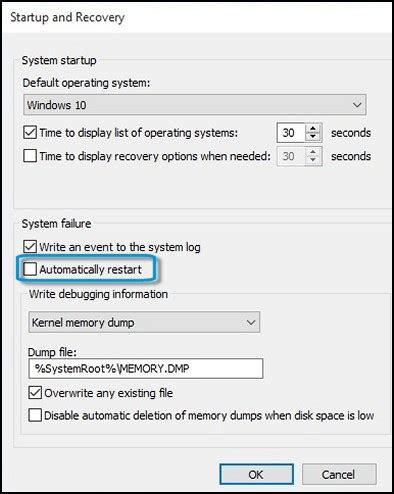Confirm settings with the OK button

256,474
